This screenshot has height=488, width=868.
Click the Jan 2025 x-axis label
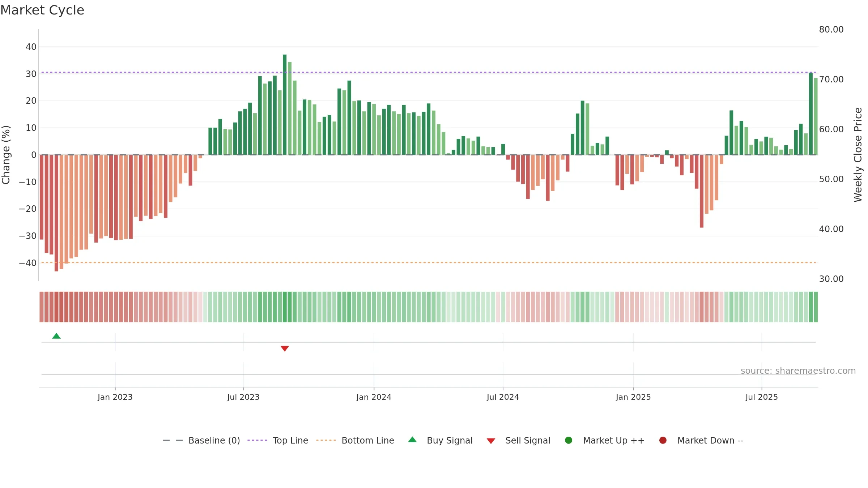click(x=633, y=397)
